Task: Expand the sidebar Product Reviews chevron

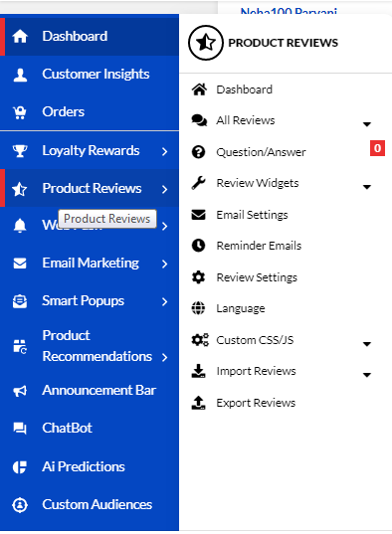Action: click(x=165, y=189)
